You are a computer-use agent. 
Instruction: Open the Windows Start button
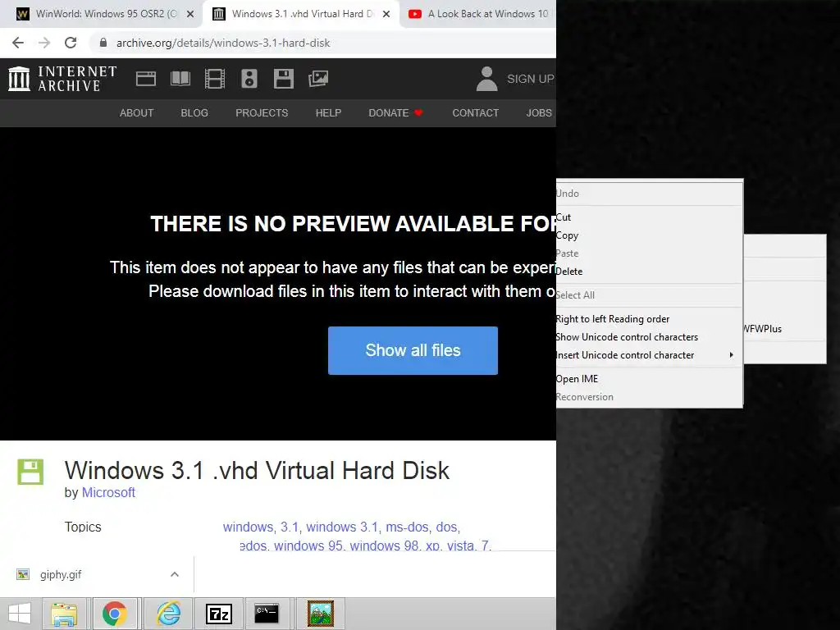tap(20, 614)
